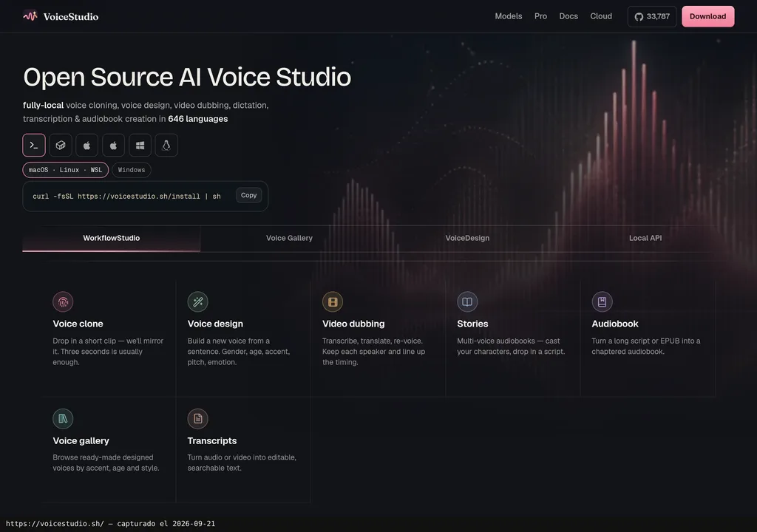The image size is (757, 532).
Task: Click the 'Open Source AI Voice Studio' headline
Action: [x=187, y=78]
